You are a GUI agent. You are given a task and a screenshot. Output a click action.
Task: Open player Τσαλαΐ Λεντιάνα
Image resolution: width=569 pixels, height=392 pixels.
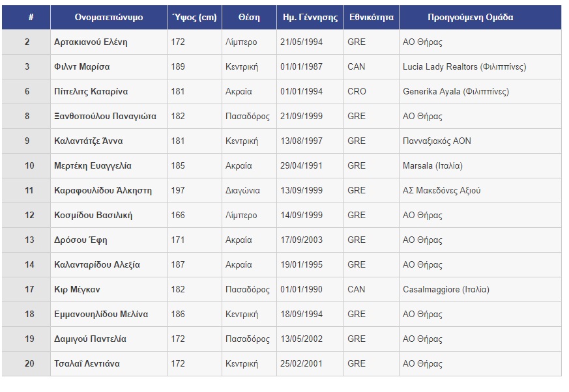click(x=87, y=364)
